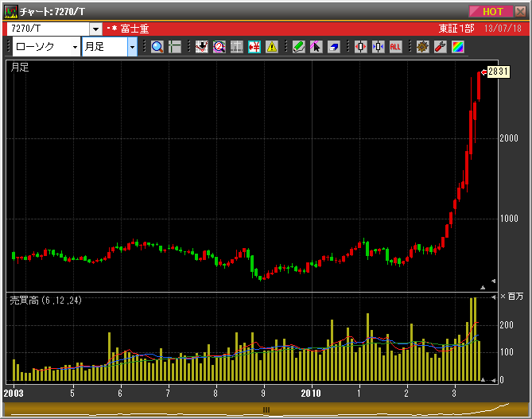The height and width of the screenshot is (419, 532).
Task: Open the red wrench settings icon
Action: click(x=440, y=46)
